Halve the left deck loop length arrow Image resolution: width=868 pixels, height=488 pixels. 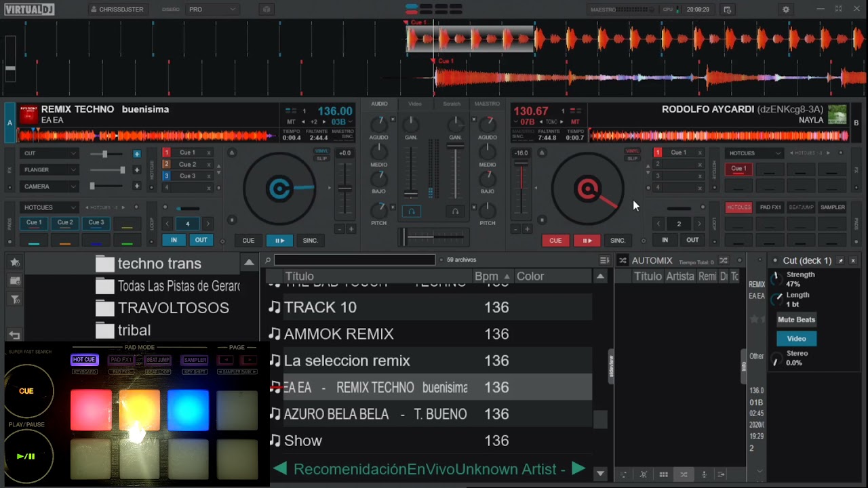(167, 224)
